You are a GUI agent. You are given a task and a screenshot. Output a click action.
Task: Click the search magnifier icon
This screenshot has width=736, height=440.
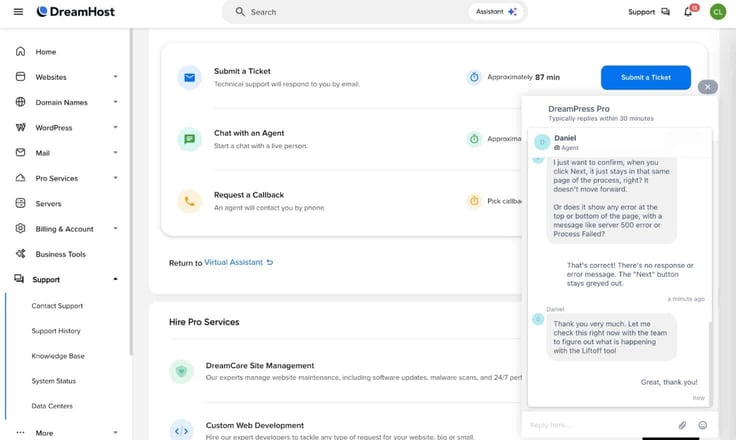(240, 12)
